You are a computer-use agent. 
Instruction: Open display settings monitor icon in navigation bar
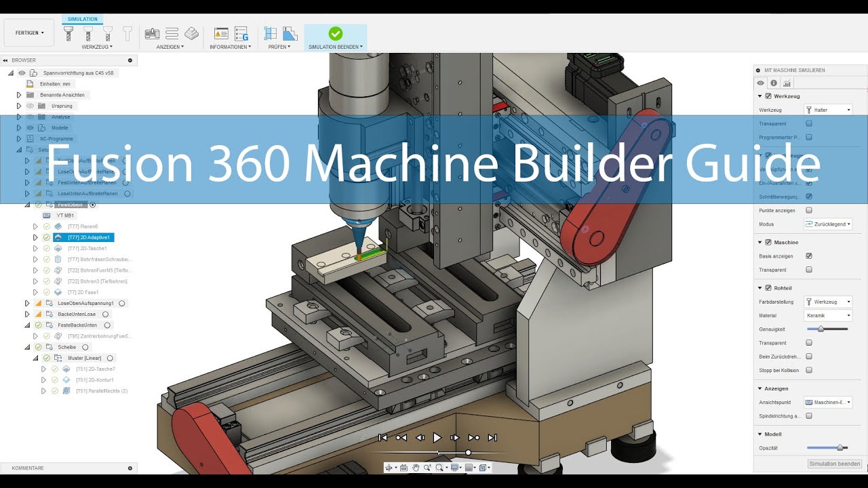tap(456, 468)
